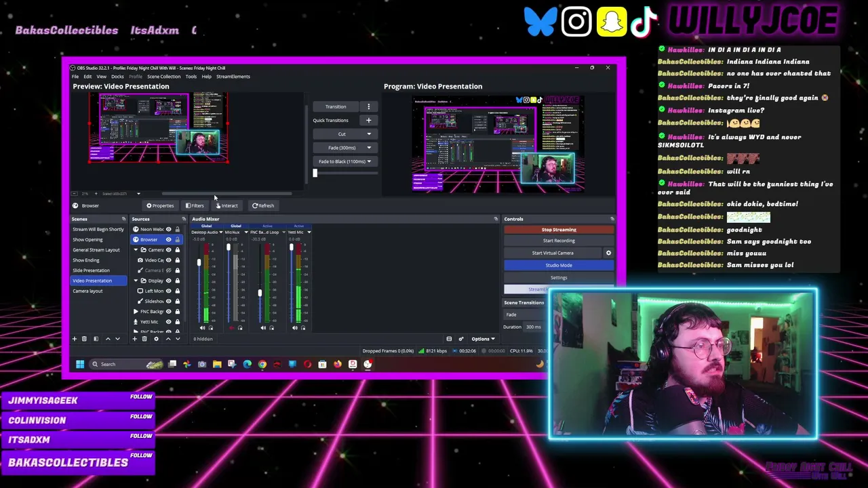Unlock the Neon Webcam source

click(x=178, y=230)
